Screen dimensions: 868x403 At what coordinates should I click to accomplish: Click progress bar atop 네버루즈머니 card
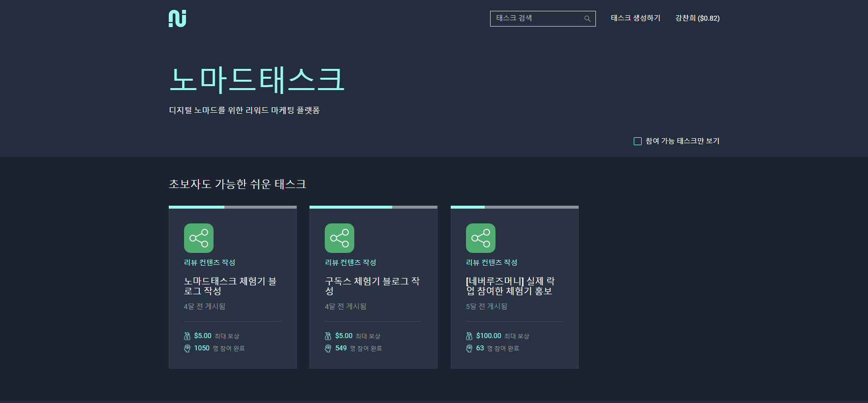515,207
